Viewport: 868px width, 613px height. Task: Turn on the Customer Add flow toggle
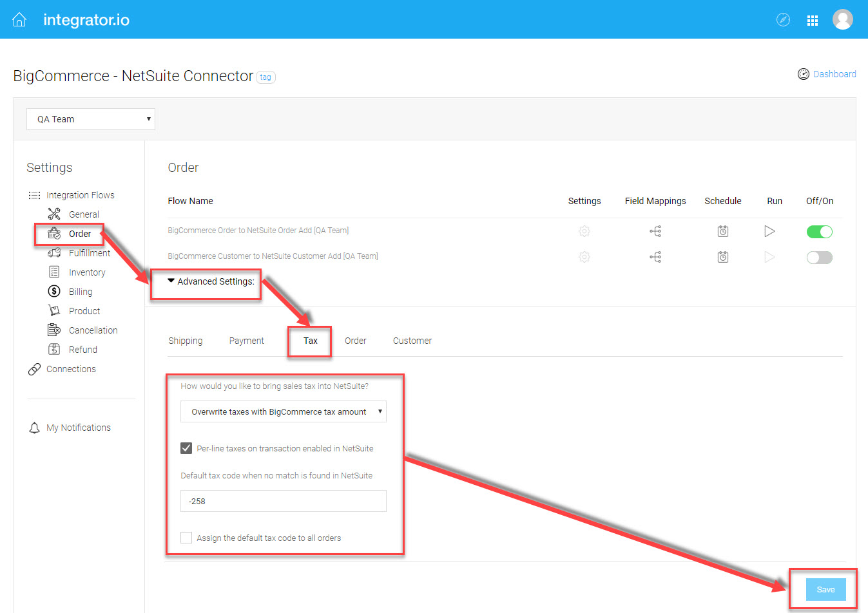[x=820, y=258]
